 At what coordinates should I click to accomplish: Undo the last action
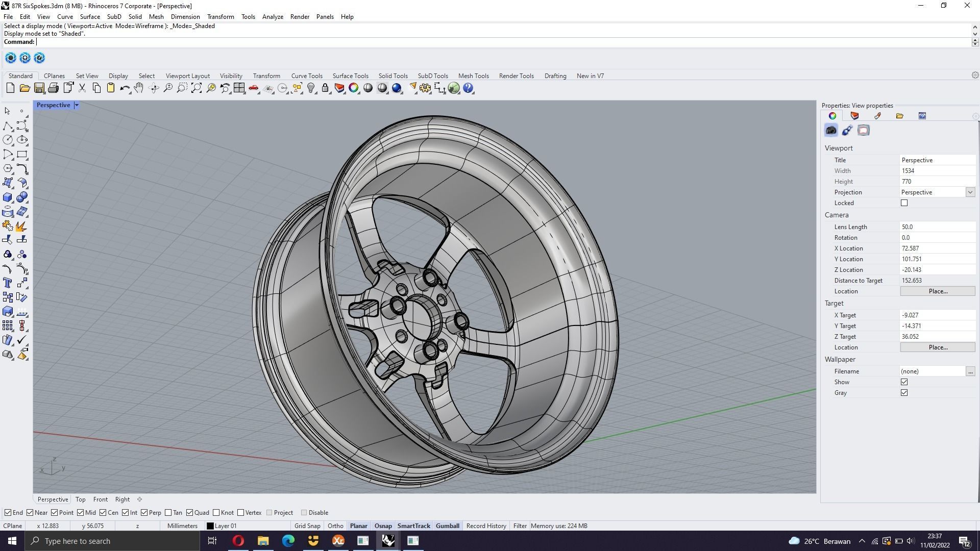[125, 88]
